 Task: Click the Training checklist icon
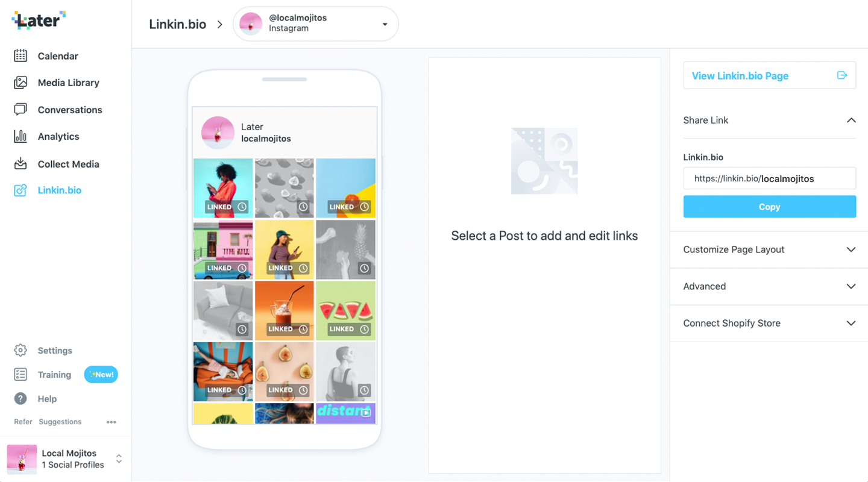(20, 375)
